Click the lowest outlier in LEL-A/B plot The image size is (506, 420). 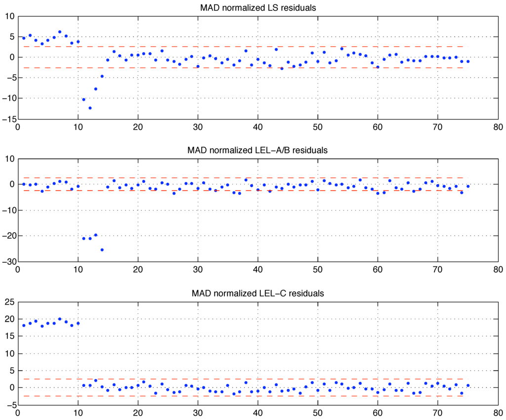pos(102,250)
